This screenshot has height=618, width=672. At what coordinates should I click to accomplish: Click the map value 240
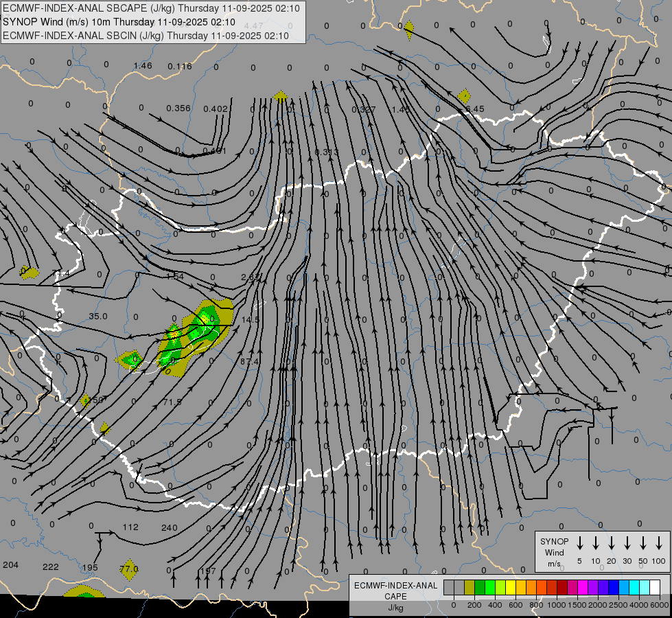170,527
